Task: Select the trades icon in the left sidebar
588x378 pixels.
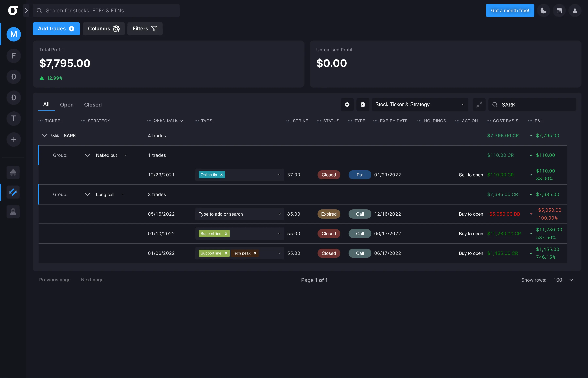Action: click(x=13, y=192)
